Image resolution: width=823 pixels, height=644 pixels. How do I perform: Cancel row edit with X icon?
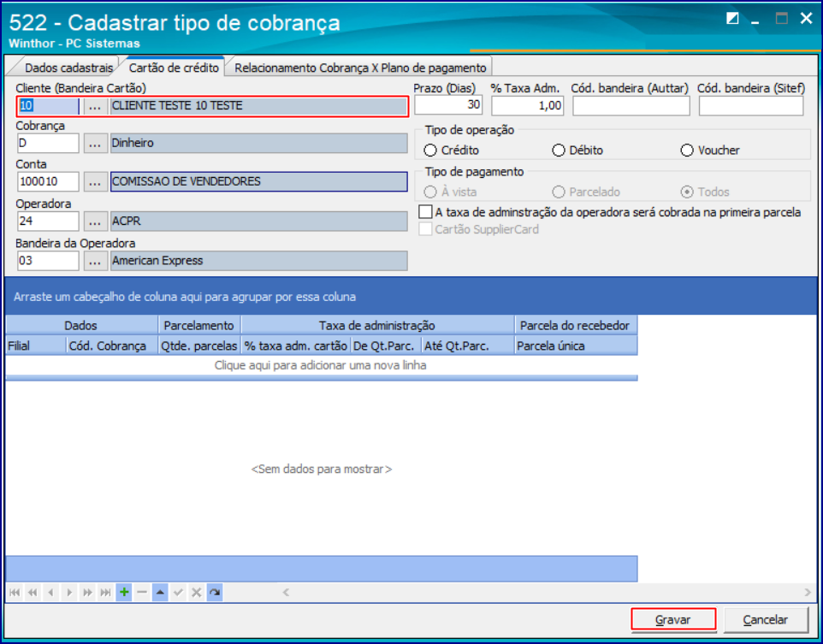coord(196,593)
